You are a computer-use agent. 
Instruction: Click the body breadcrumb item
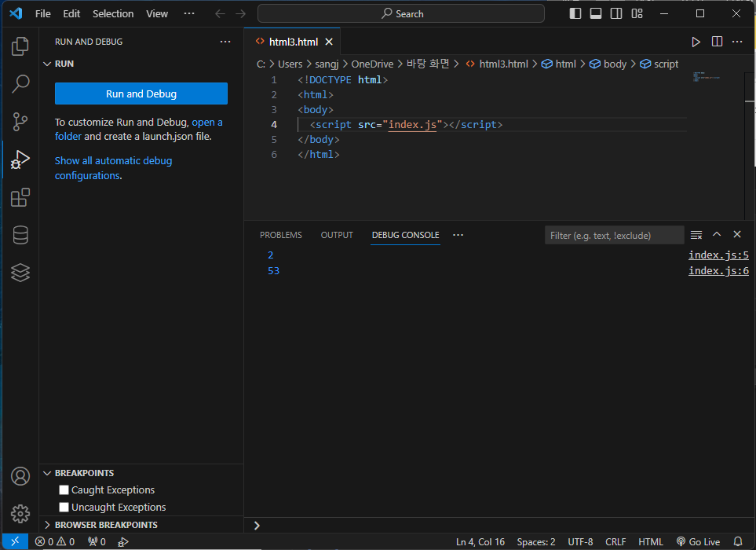pos(608,64)
